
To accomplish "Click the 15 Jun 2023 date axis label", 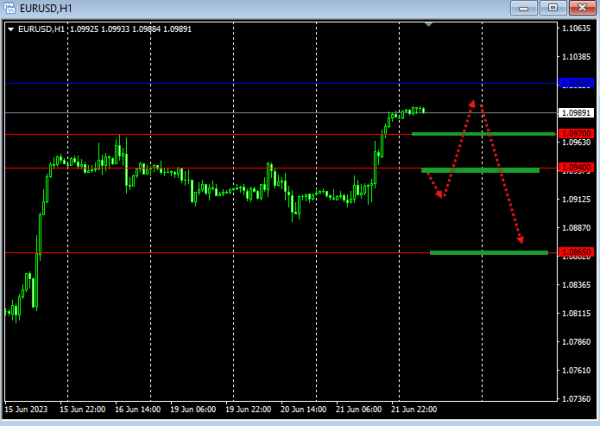I will (26, 409).
